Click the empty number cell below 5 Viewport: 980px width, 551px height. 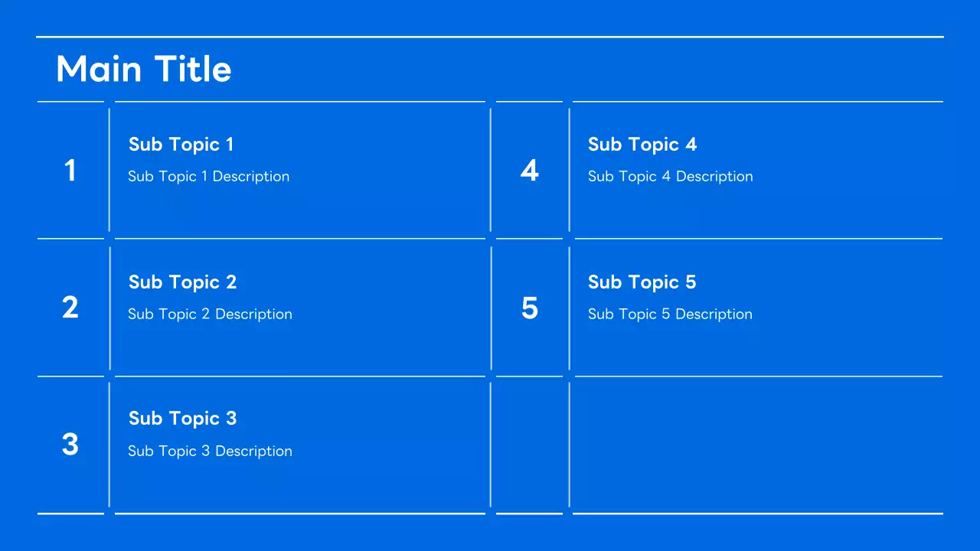529,445
